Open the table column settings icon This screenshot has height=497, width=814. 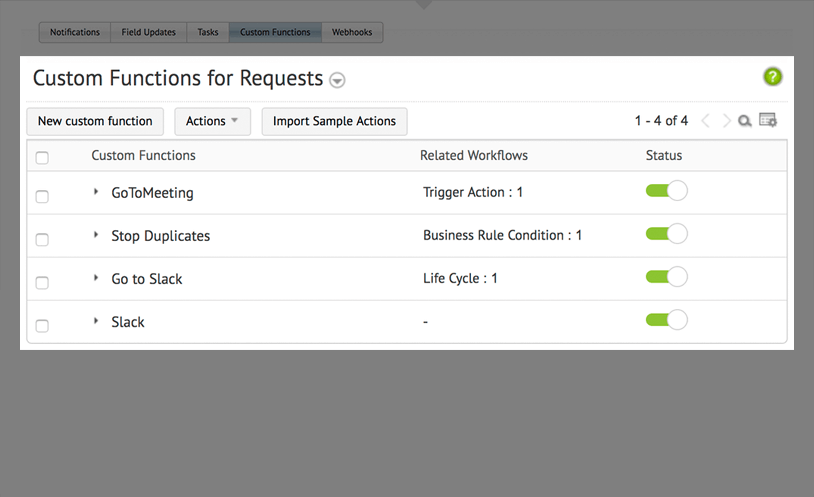point(768,121)
